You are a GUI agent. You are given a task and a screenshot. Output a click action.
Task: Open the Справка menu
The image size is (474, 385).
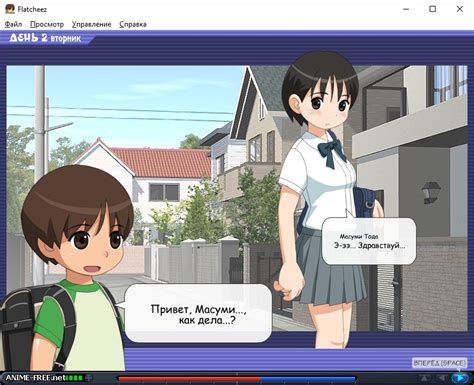tap(133, 24)
